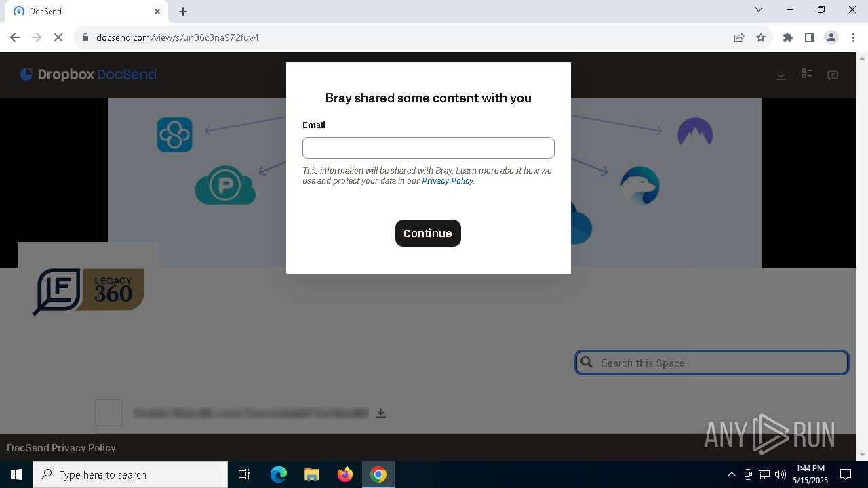Screen dimensions: 868x488
Task: Click the magnifier icon in Space search
Action: pyautogui.click(x=587, y=363)
